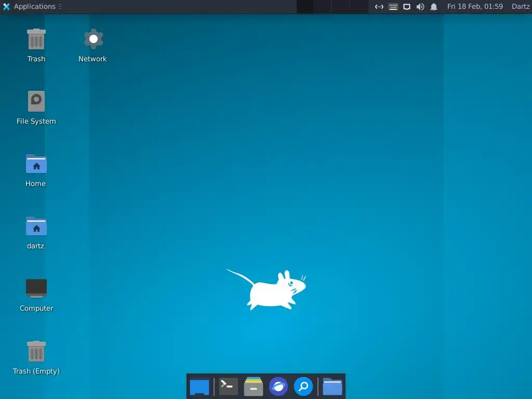Image resolution: width=532 pixels, height=399 pixels.
Task: Click the clock showing Fri 18 Feb, 01:59
Action: [x=475, y=6]
